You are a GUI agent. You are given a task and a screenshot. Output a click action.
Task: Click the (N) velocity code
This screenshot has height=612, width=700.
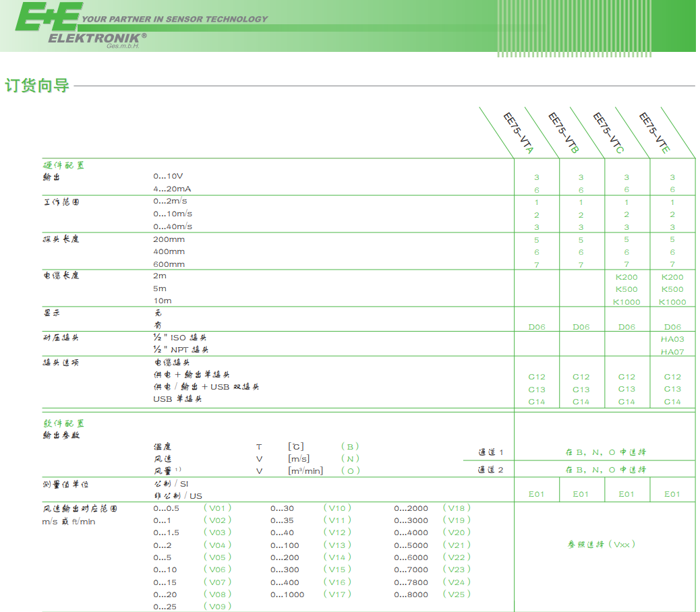tap(350, 458)
